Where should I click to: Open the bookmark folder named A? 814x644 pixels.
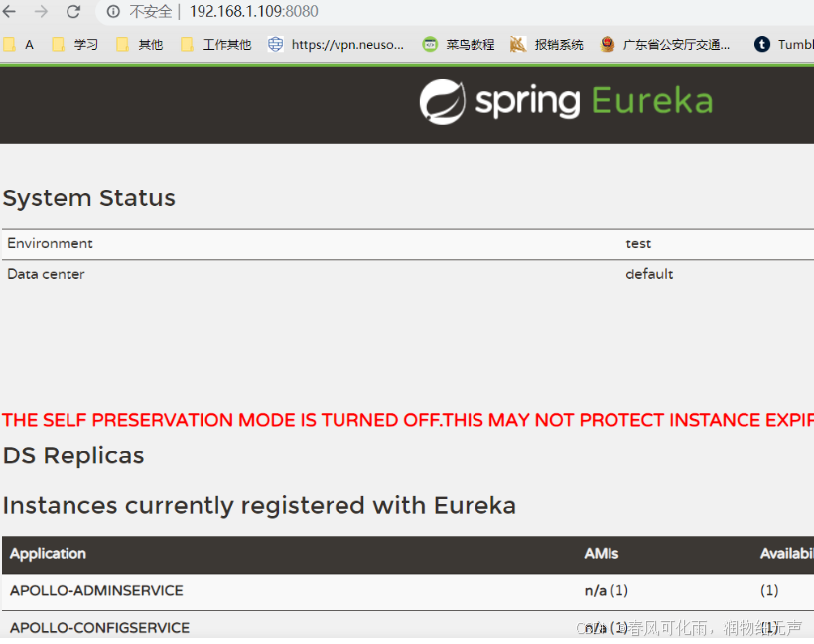pyautogui.click(x=19, y=44)
